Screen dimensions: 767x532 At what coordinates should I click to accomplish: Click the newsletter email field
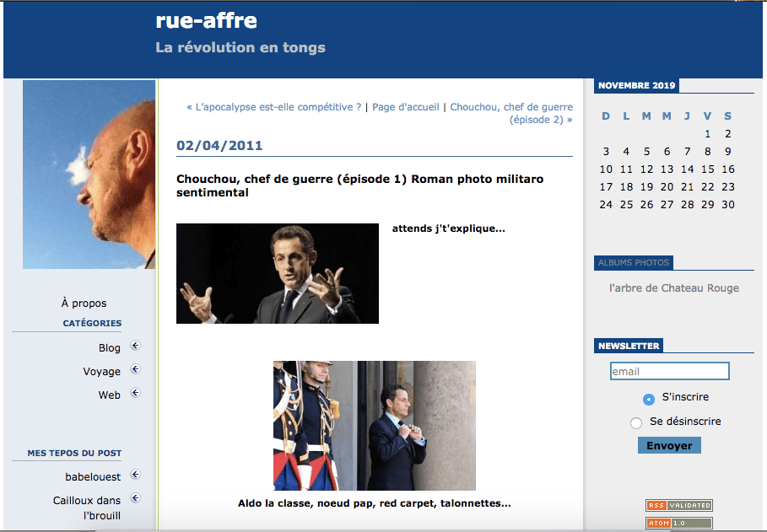pos(670,371)
